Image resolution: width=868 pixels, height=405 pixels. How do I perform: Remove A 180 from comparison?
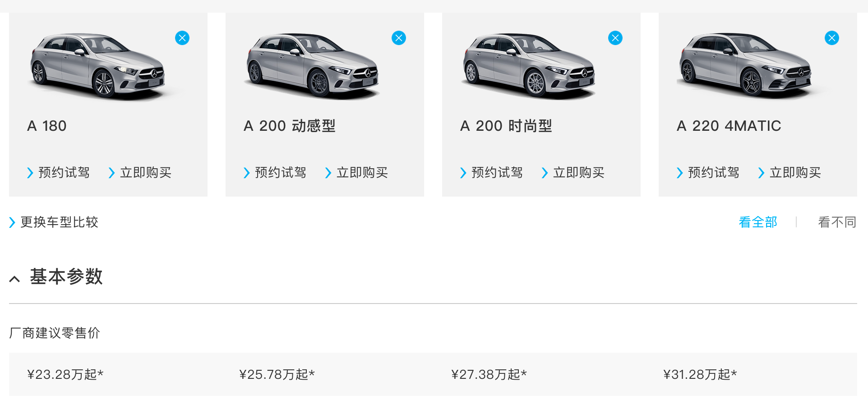182,38
